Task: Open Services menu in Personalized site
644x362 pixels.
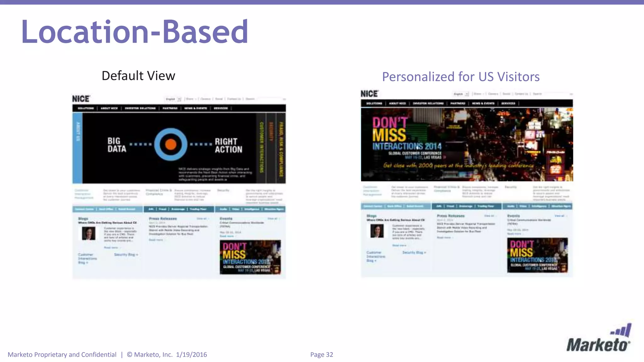Action: (508, 103)
